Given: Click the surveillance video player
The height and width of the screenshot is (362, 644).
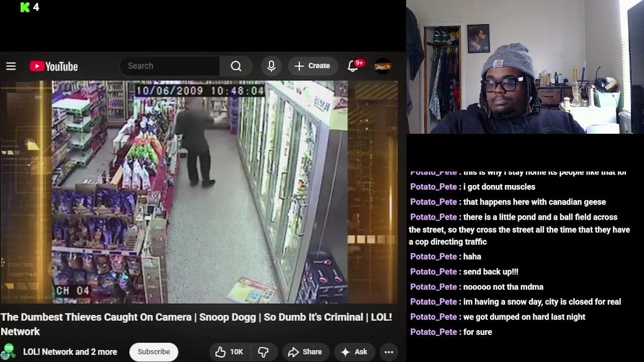Looking at the screenshot, I should [x=199, y=192].
